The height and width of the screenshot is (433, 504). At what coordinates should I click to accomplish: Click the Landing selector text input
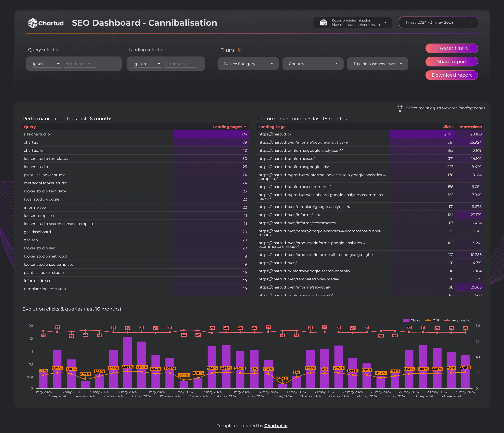tap(180, 64)
